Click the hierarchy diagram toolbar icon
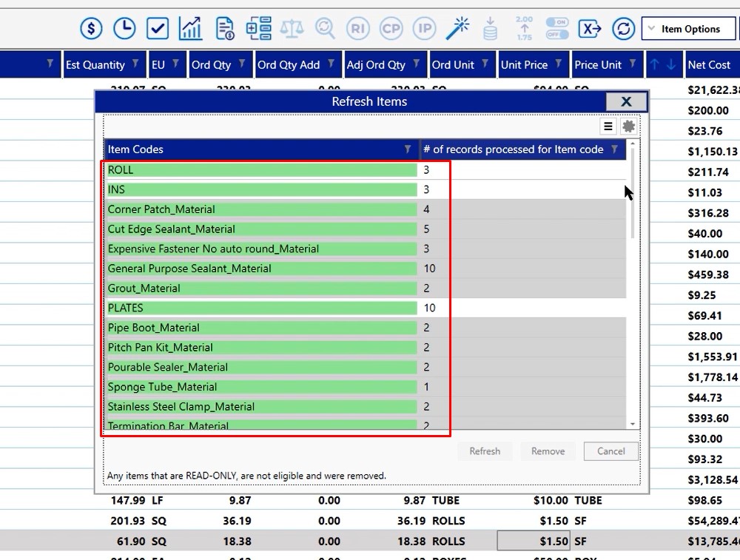 click(258, 28)
